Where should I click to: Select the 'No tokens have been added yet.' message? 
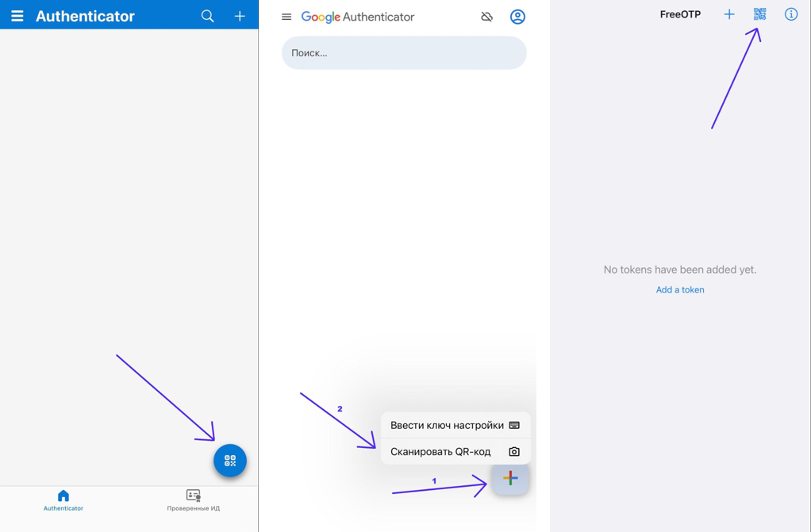[x=680, y=270]
